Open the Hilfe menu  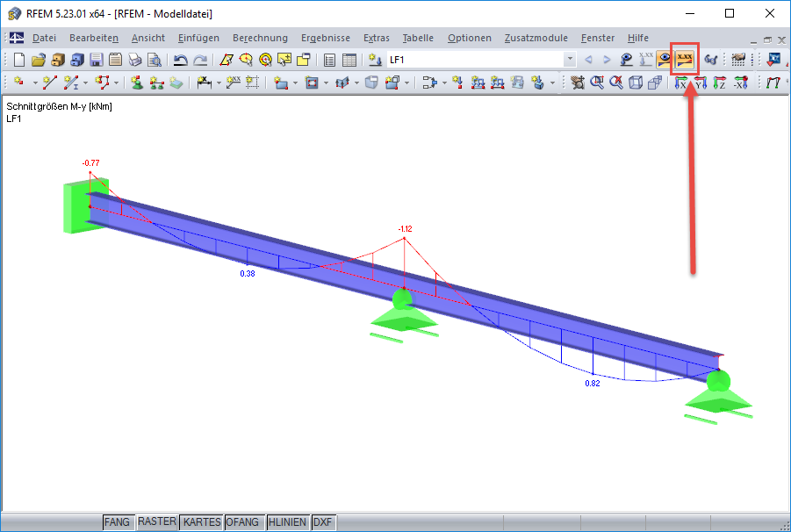coord(638,38)
